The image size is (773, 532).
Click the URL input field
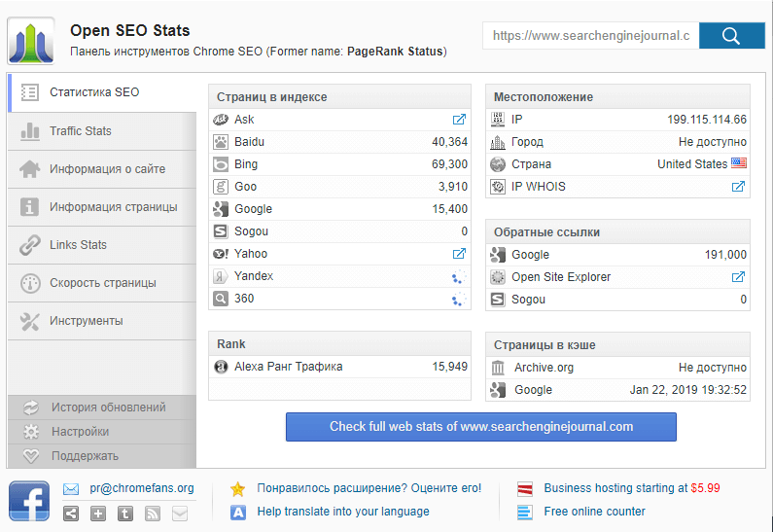coord(590,36)
